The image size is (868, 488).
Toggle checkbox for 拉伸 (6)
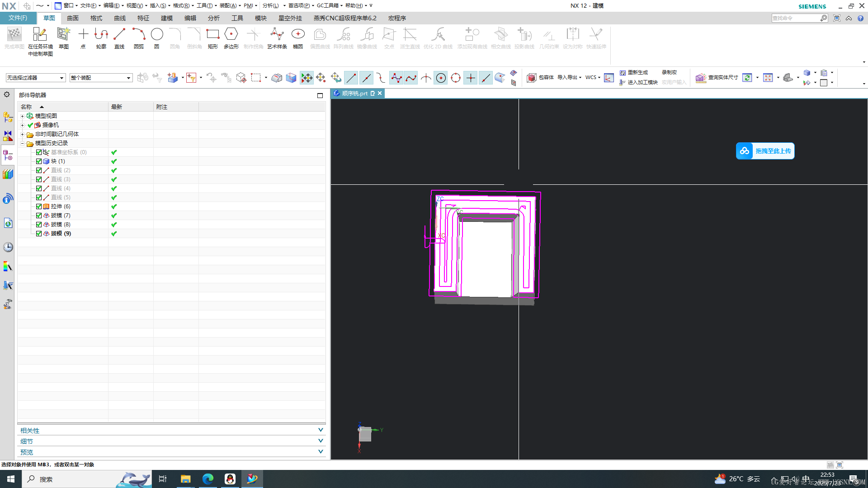coord(39,206)
